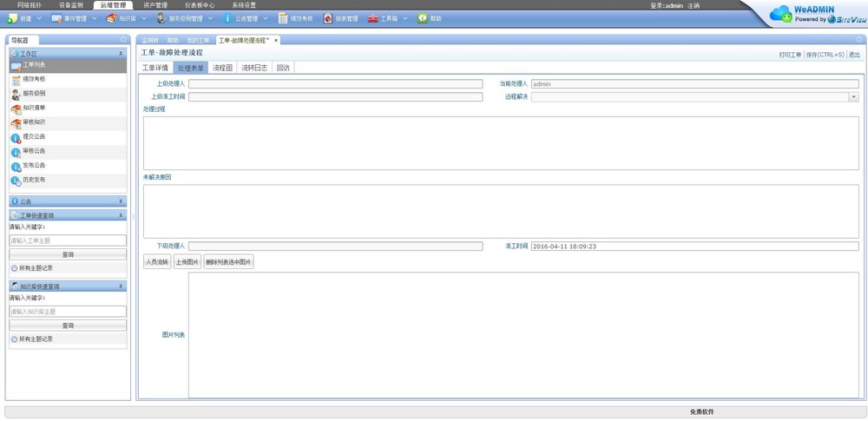Viewport: 868px width, 421px height.
Task: Click the 新建 (New) toolbar icon
Action: (12, 18)
